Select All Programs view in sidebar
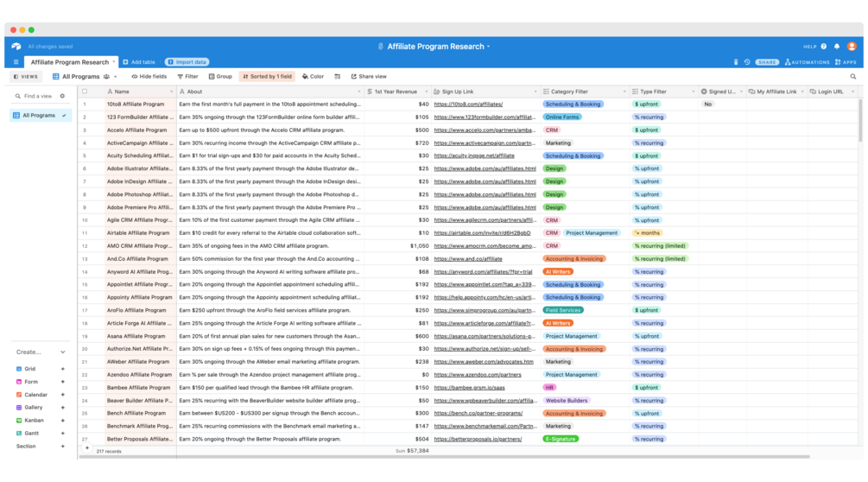The width and height of the screenshot is (868, 482). coord(41,115)
